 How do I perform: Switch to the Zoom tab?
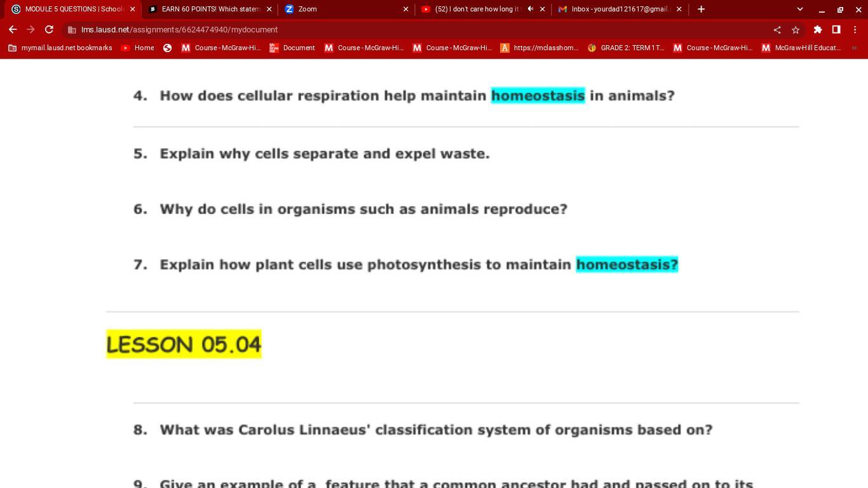click(x=343, y=9)
